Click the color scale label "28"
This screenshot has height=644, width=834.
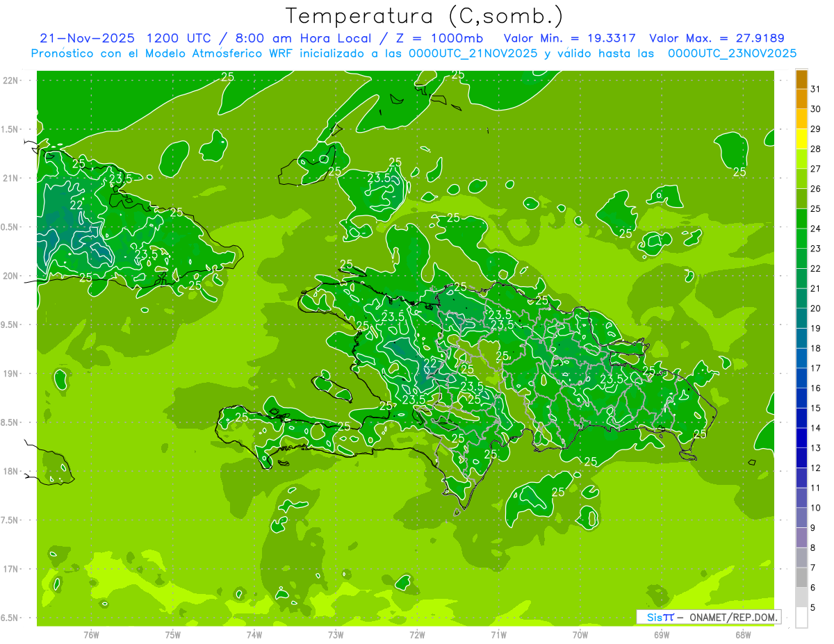[x=816, y=149]
